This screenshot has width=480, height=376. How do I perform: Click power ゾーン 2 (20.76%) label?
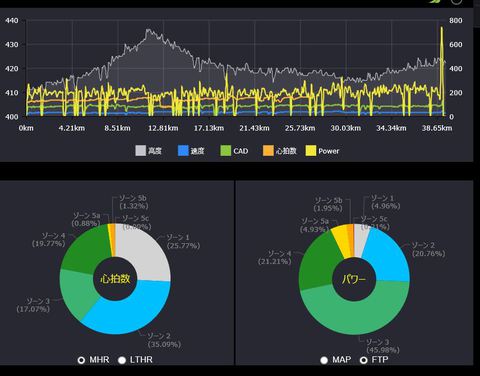(428, 249)
